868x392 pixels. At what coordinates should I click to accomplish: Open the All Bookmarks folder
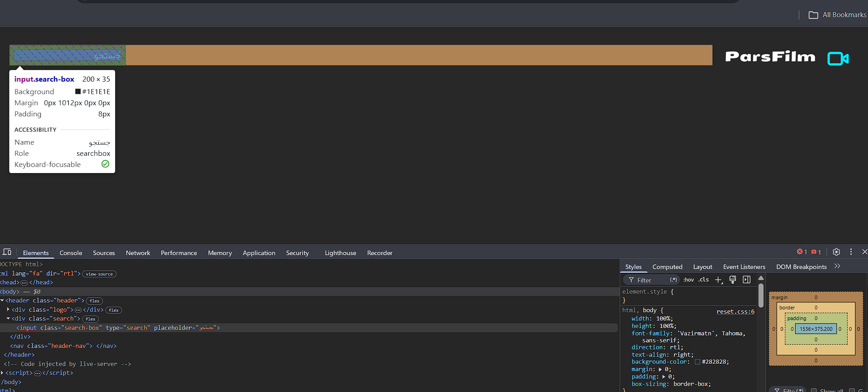837,15
